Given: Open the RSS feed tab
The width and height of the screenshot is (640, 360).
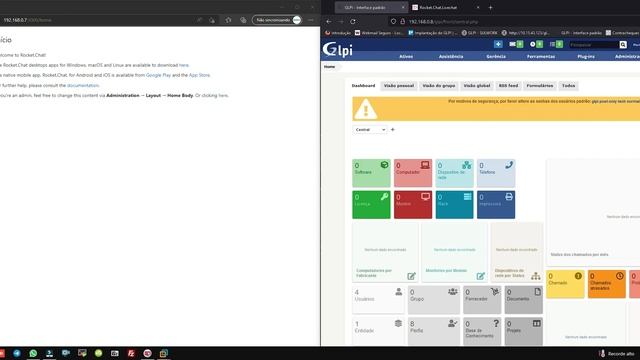Looking at the screenshot, I should (x=508, y=86).
